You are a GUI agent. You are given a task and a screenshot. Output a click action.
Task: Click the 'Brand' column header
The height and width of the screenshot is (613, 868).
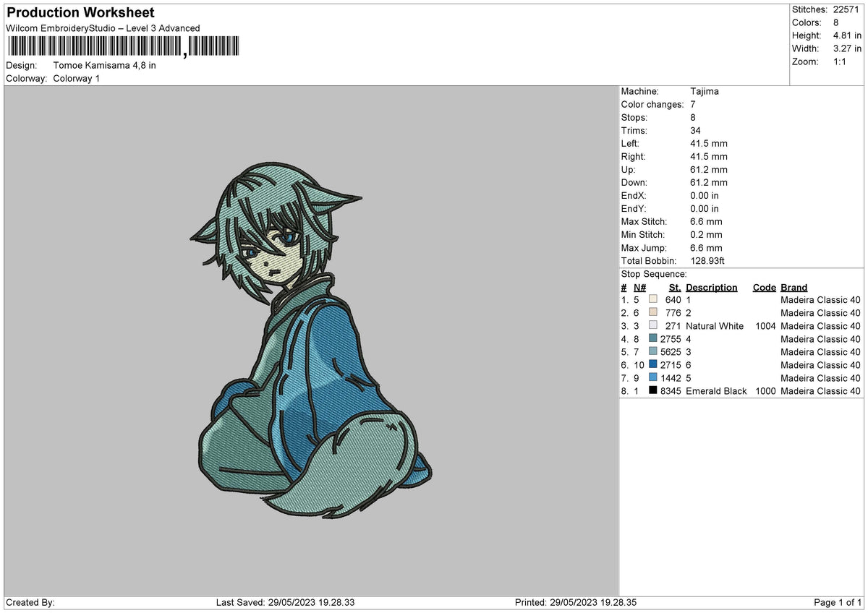click(794, 287)
